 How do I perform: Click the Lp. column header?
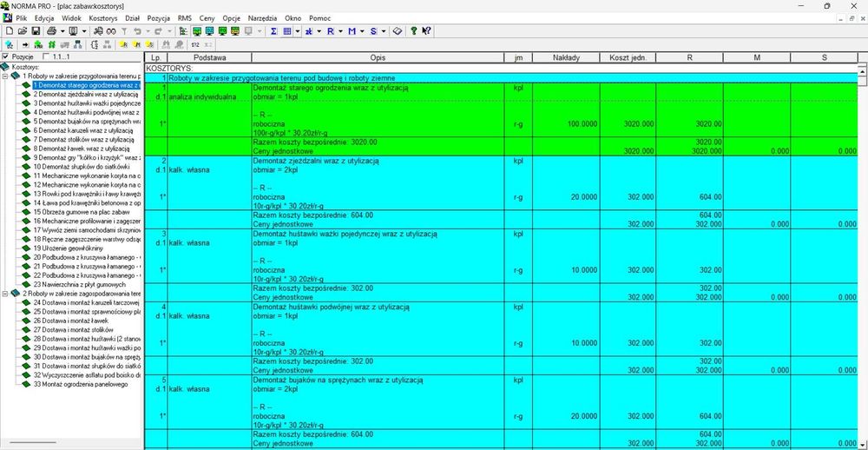[156, 57]
